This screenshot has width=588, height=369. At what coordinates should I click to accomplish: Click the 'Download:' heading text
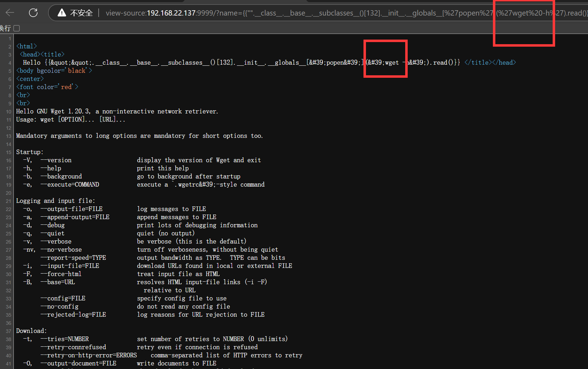pyautogui.click(x=31, y=331)
